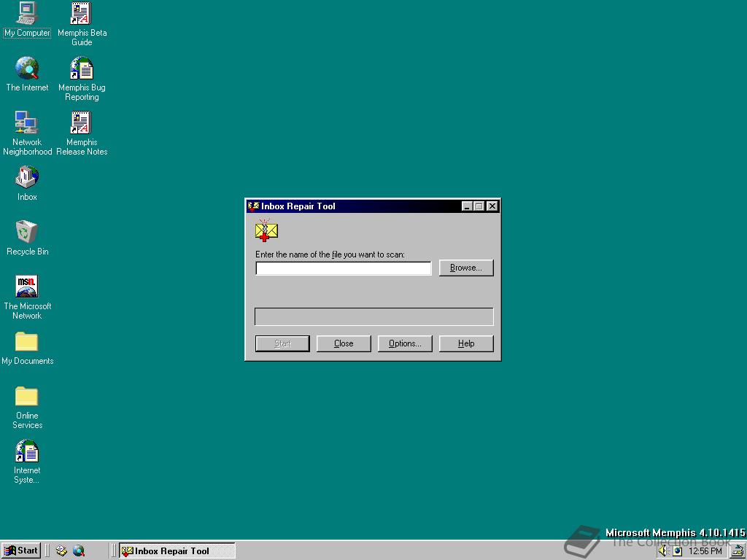Click the Inbox Repair Tool title bar
This screenshot has width=747, height=560.
(x=373, y=206)
